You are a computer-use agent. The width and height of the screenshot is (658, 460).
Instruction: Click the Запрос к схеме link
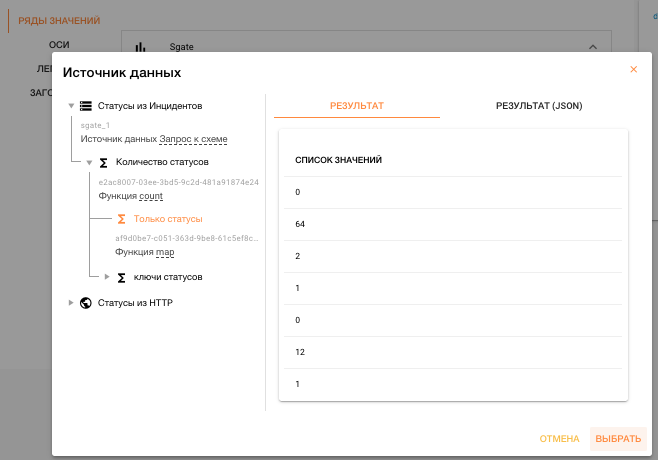coord(193,139)
